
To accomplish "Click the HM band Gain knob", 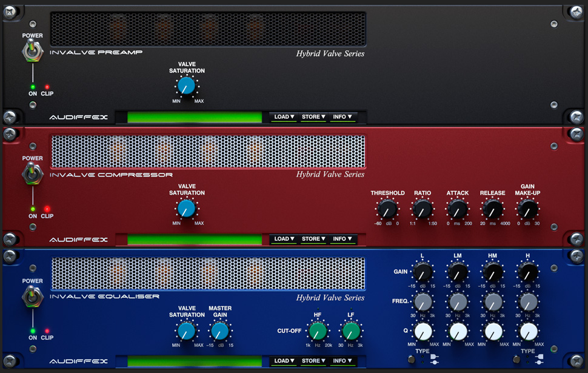I will tap(493, 272).
